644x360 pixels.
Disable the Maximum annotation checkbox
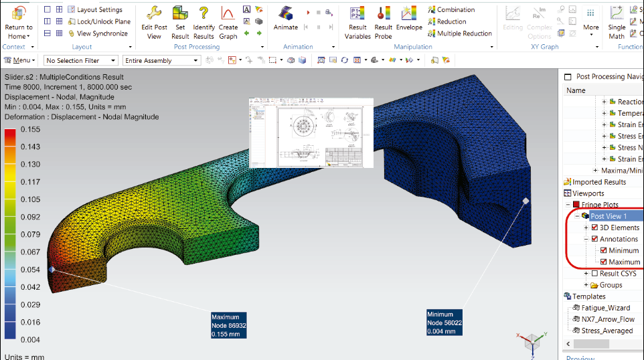[x=604, y=262]
